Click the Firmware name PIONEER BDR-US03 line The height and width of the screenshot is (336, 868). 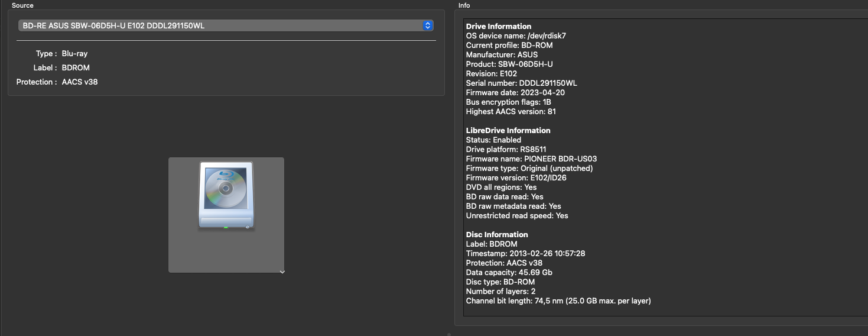coord(531,159)
